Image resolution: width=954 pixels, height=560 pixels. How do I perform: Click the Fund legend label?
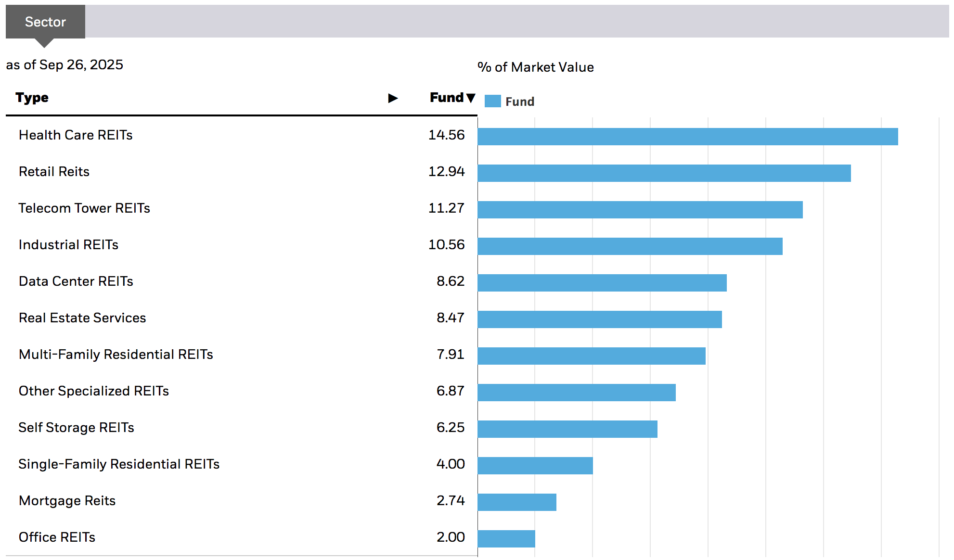[x=520, y=102]
